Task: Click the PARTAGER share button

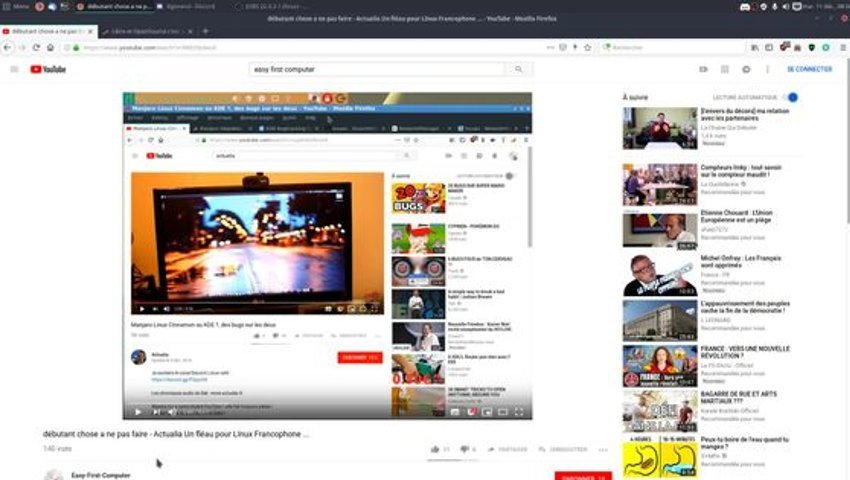Action: coord(508,449)
